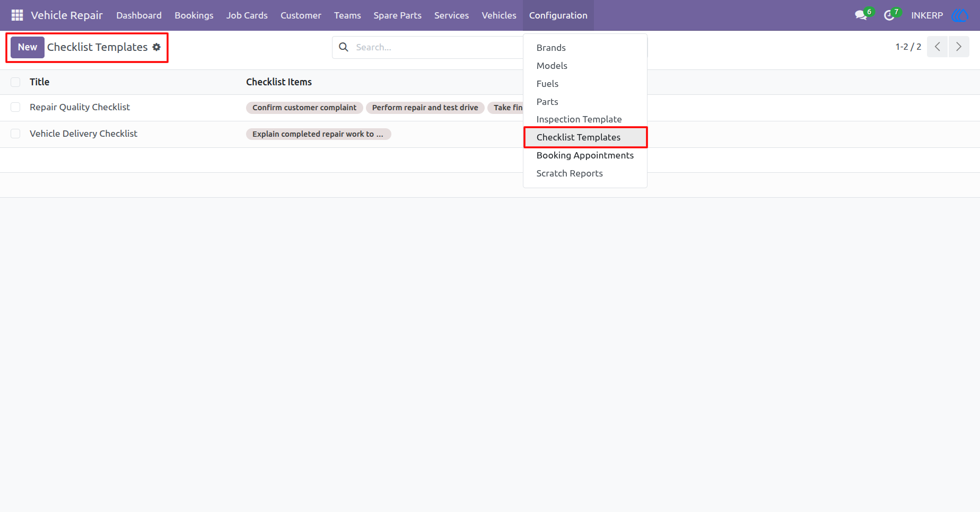Open the Services menu
Screen dimensions: 980x512
(x=451, y=15)
